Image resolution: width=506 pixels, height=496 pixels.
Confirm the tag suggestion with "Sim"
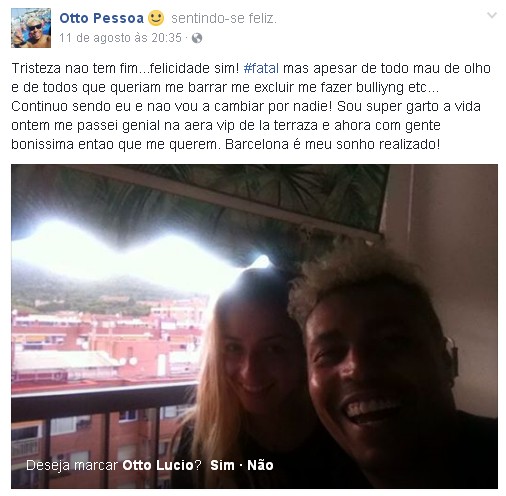tap(222, 465)
